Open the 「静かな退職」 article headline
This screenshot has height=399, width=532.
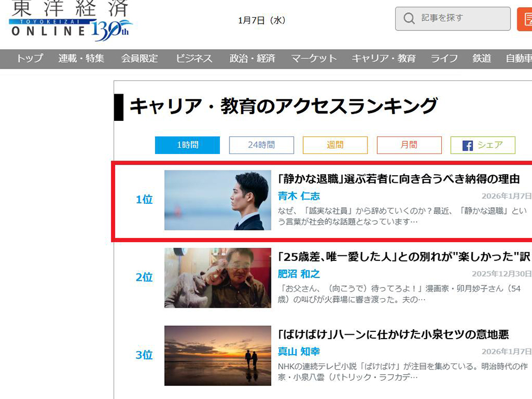pos(398,179)
